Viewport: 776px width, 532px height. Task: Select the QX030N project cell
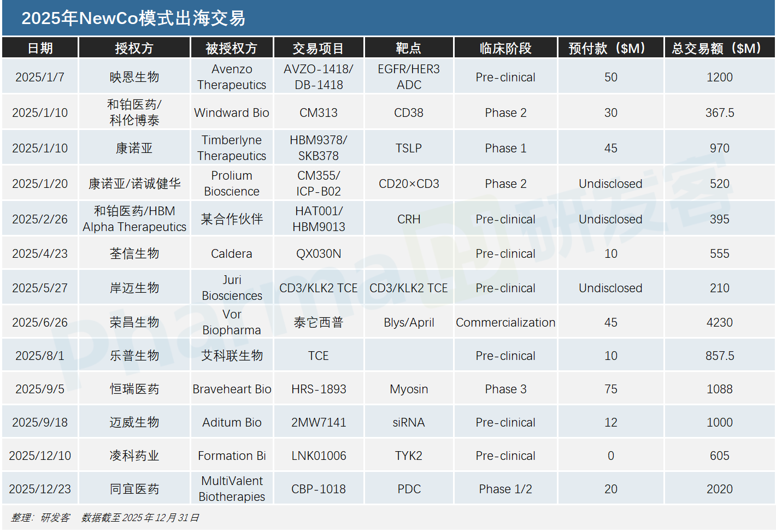(318, 253)
